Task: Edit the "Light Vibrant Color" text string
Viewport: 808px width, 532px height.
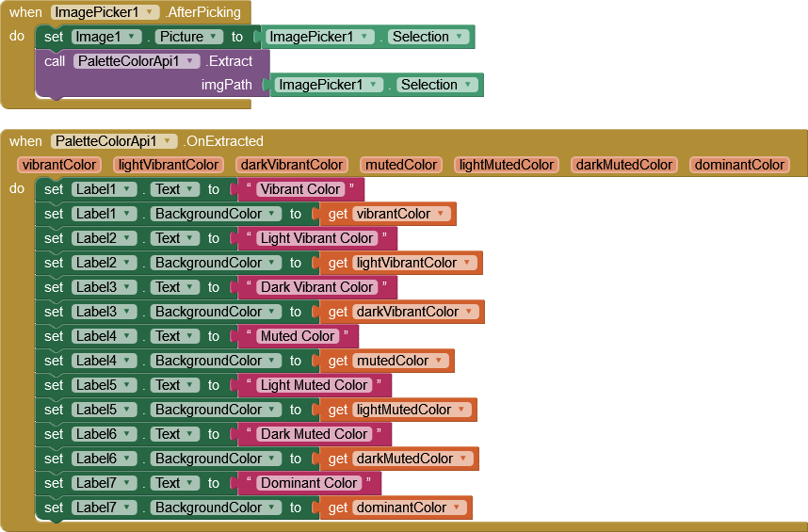Action: [316, 238]
